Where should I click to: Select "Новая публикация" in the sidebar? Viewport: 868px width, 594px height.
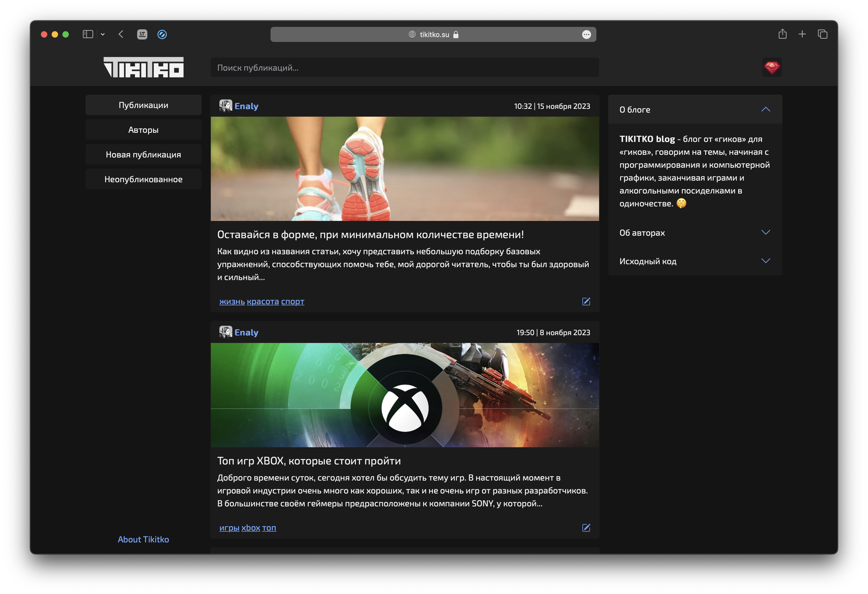tap(143, 155)
